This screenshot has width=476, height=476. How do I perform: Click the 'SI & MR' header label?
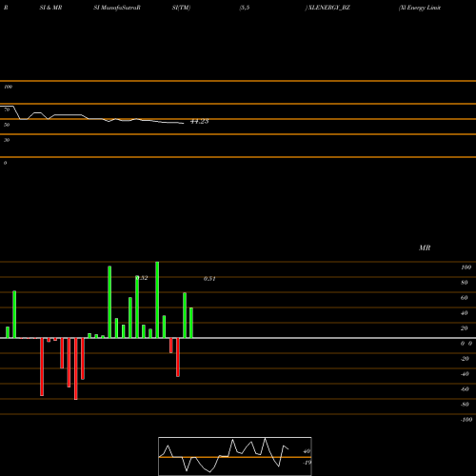pyautogui.click(x=50, y=8)
